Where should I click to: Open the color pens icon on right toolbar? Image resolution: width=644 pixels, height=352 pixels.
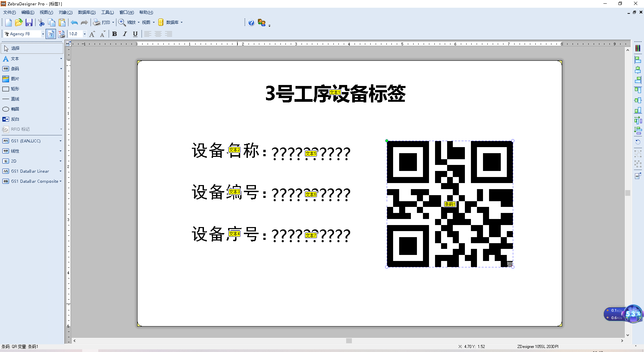coord(638,48)
